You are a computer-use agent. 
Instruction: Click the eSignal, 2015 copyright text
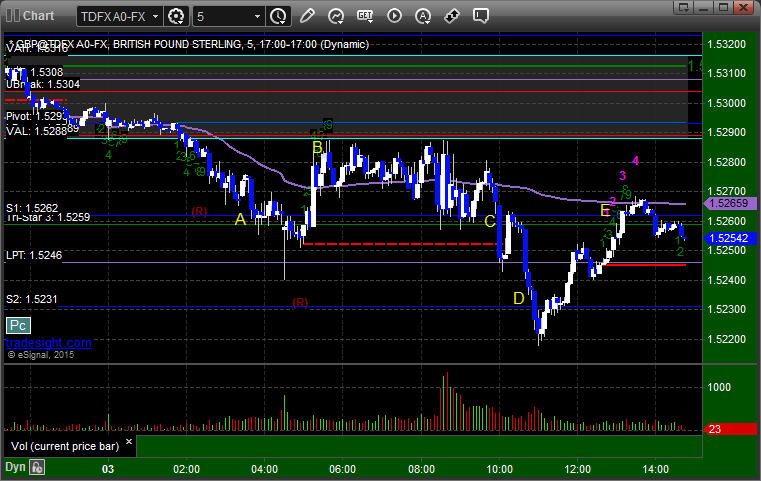click(41, 355)
